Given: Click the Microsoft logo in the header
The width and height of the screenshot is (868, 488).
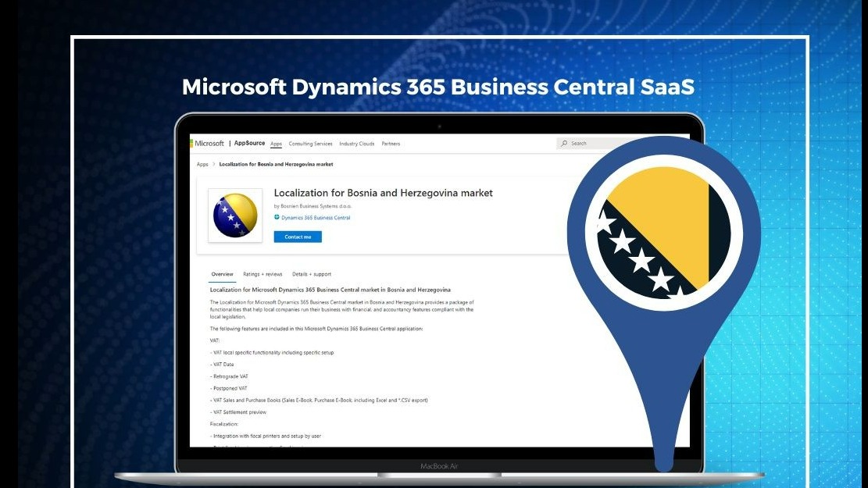Looking at the screenshot, I should click(208, 144).
